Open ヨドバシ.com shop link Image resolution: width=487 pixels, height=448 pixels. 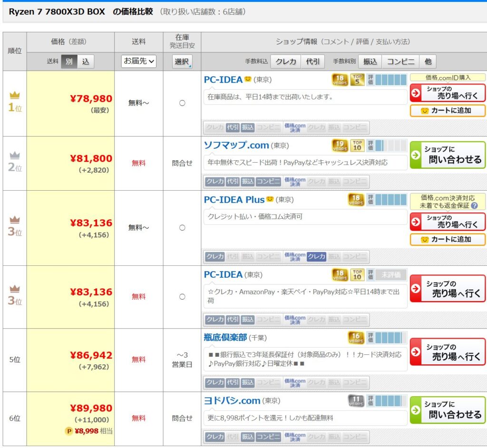click(232, 400)
